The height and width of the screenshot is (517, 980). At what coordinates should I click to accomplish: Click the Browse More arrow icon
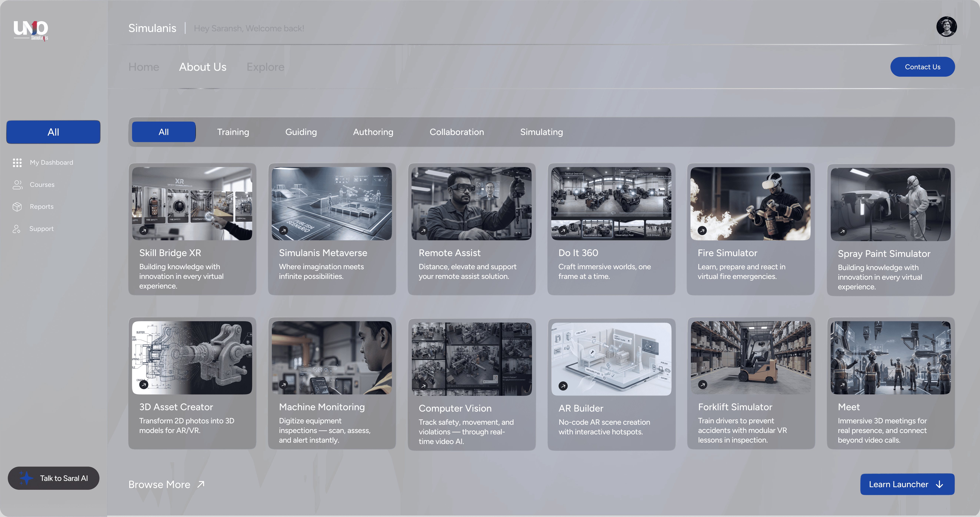pos(201,484)
